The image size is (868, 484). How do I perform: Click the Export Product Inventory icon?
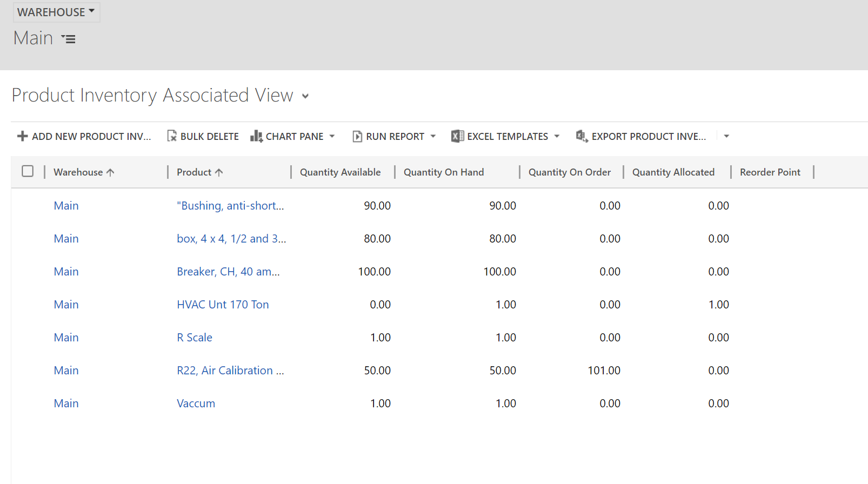tap(582, 136)
